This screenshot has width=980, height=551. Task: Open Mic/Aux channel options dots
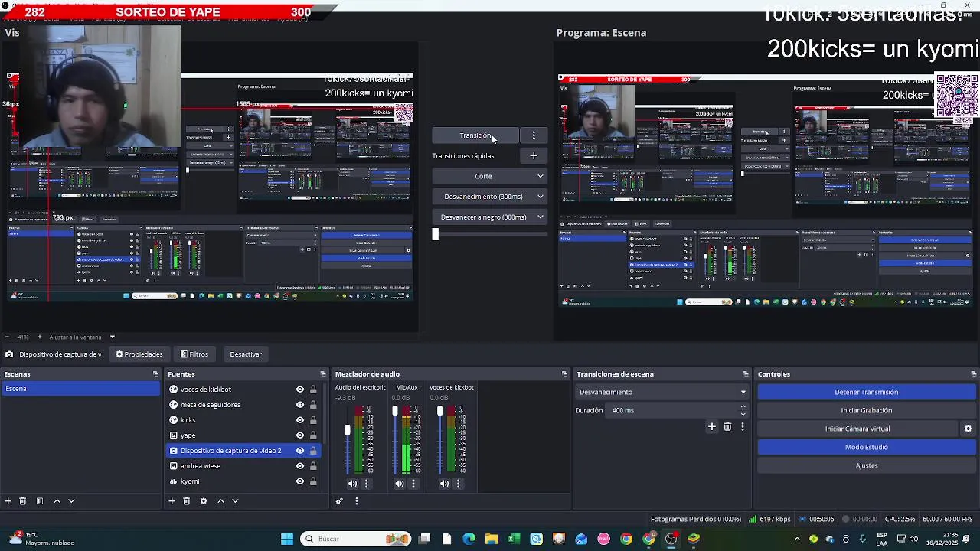point(413,484)
